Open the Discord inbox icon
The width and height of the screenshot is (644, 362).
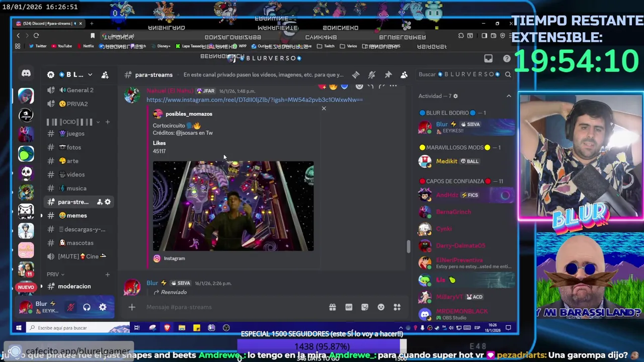pyautogui.click(x=488, y=59)
